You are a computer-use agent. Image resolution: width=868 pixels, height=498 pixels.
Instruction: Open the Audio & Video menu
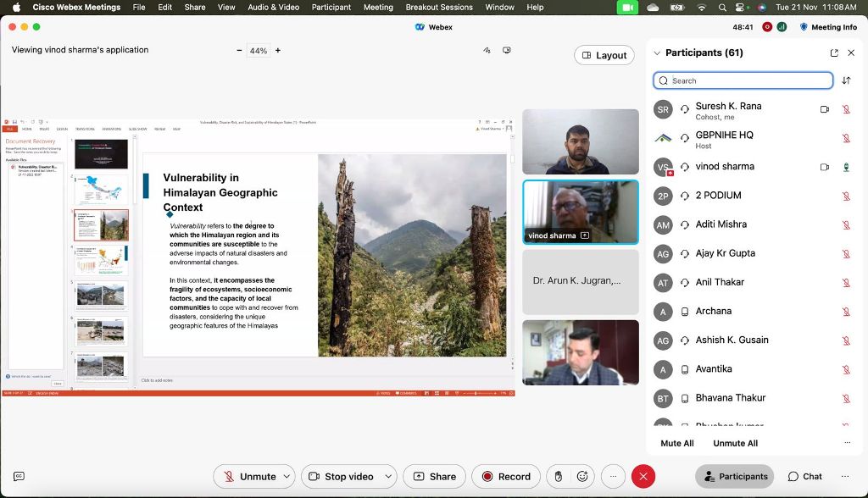pyautogui.click(x=273, y=7)
